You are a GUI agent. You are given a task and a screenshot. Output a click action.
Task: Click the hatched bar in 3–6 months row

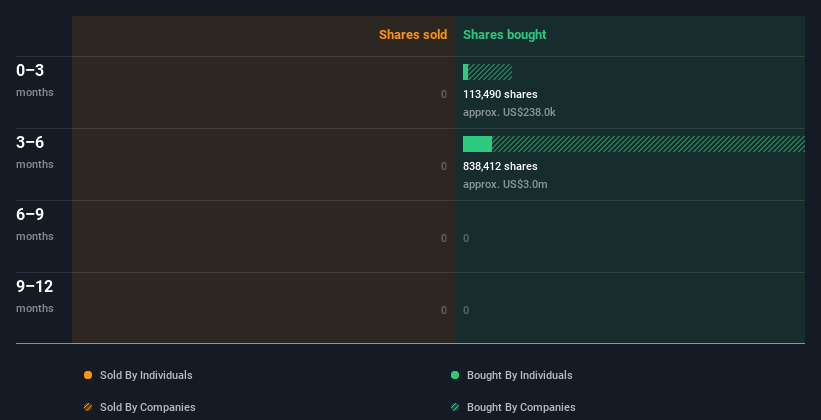[648, 144]
